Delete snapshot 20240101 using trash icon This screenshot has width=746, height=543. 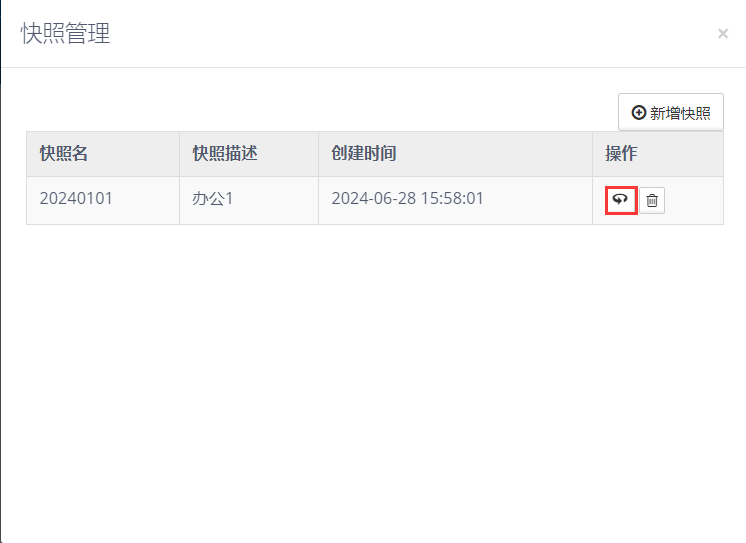coord(652,200)
